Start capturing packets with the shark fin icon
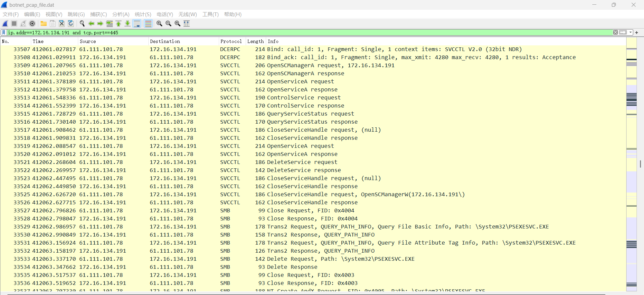 (5, 24)
